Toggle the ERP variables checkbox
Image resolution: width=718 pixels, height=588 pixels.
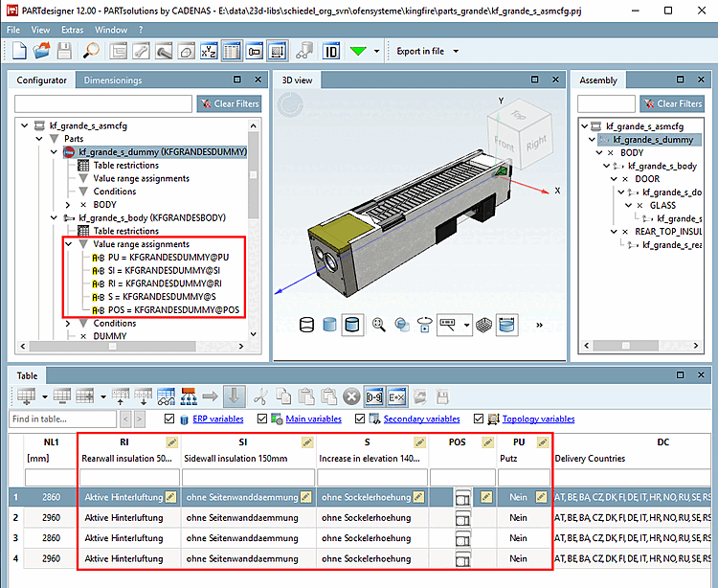click(169, 418)
